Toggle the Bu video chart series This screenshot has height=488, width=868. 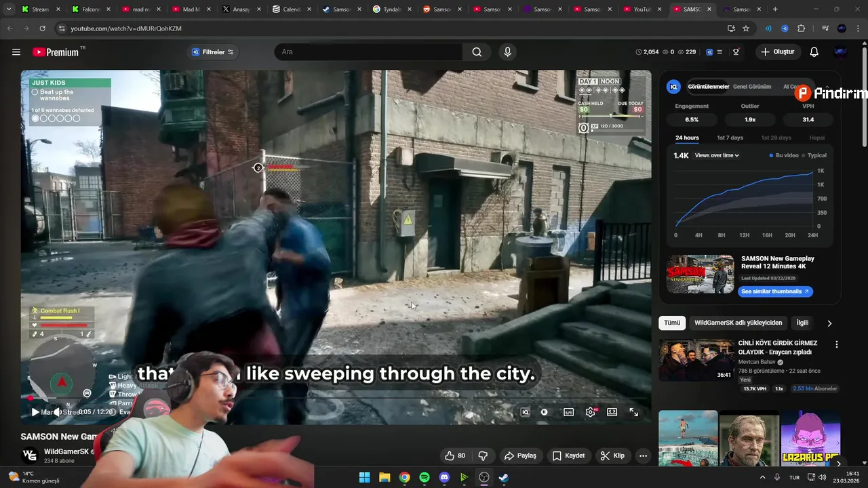[784, 155]
